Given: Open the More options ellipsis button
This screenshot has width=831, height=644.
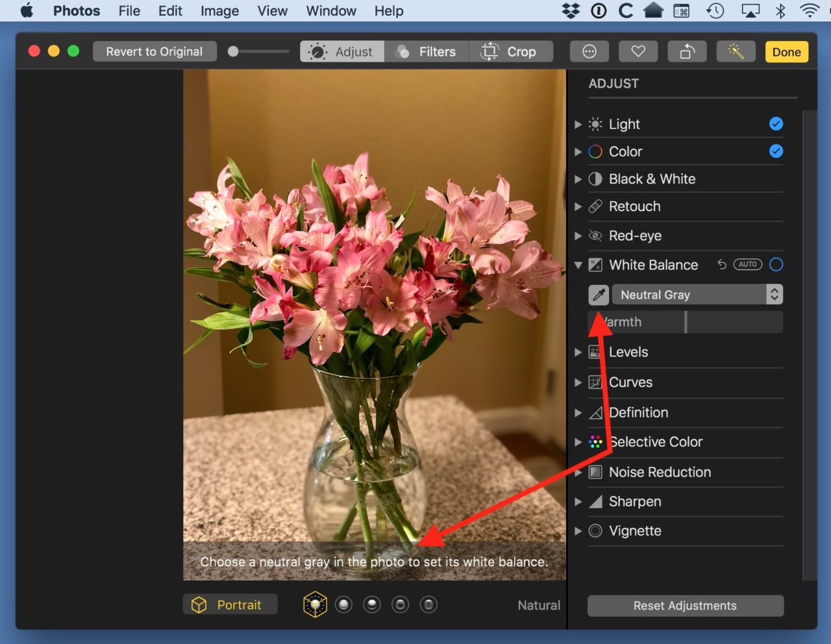Looking at the screenshot, I should coord(589,51).
